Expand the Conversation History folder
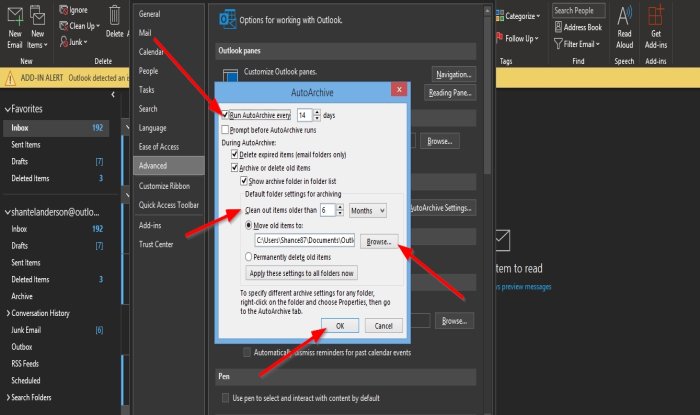The height and width of the screenshot is (415, 700). (x=8, y=313)
